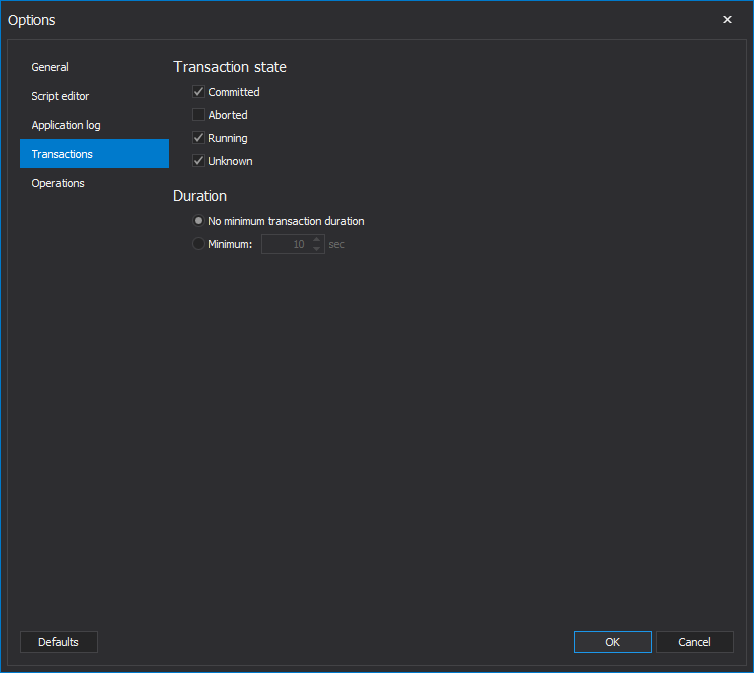This screenshot has height=673, width=754.
Task: Cancel the Options dialog
Action: [694, 642]
